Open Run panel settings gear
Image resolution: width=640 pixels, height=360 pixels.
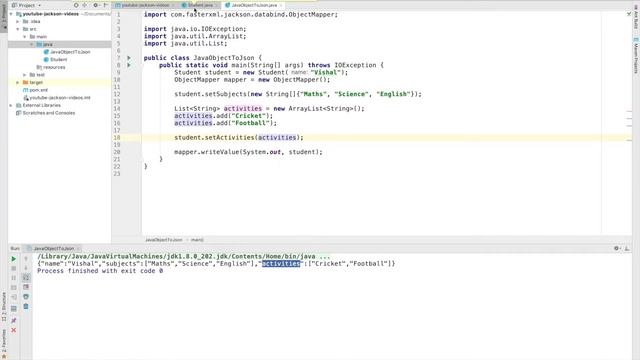pyautogui.click(x=617, y=248)
